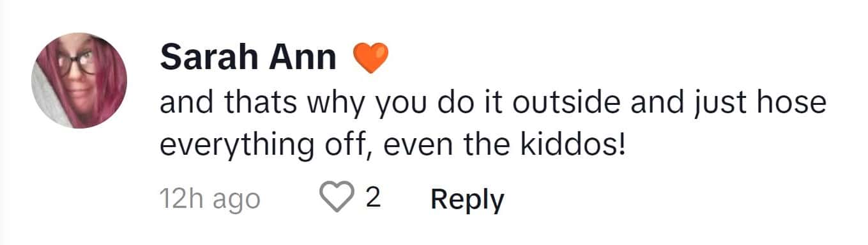The height and width of the screenshot is (245, 868).
Task: Click the glasses in the avatar photo
Action: pyautogui.click(x=78, y=63)
